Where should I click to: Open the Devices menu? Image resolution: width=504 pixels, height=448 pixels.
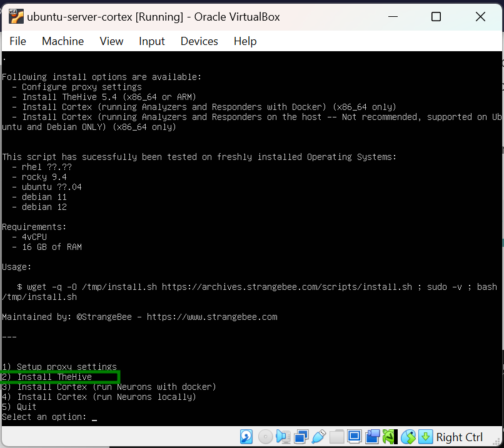tap(199, 41)
